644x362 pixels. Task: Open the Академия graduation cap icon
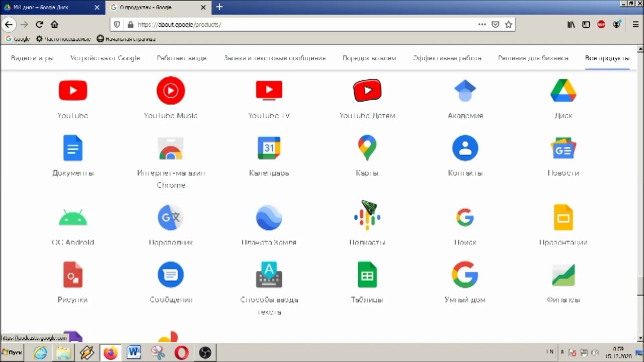click(465, 90)
